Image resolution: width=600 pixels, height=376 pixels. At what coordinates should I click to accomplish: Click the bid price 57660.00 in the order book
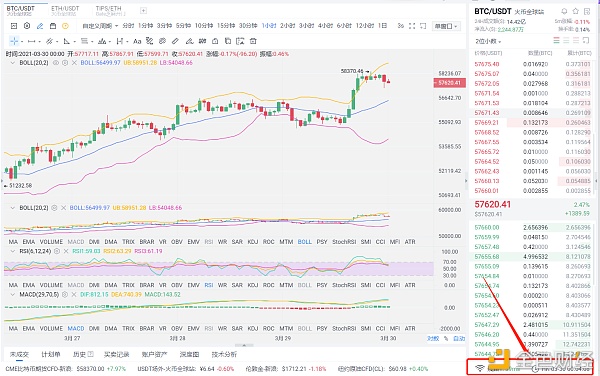point(487,228)
